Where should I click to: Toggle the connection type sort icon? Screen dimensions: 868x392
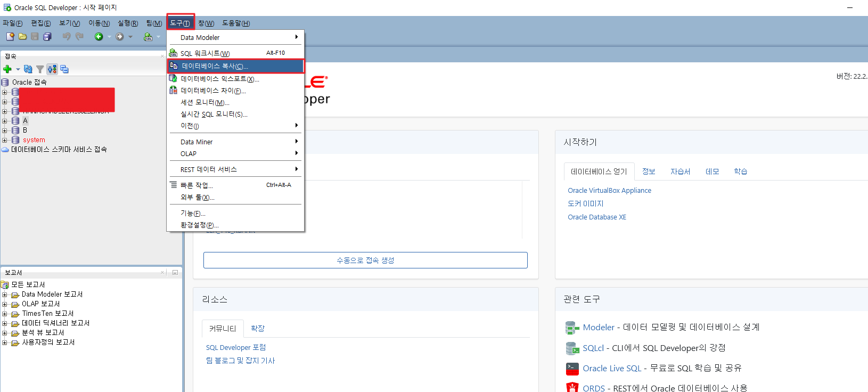tap(52, 69)
